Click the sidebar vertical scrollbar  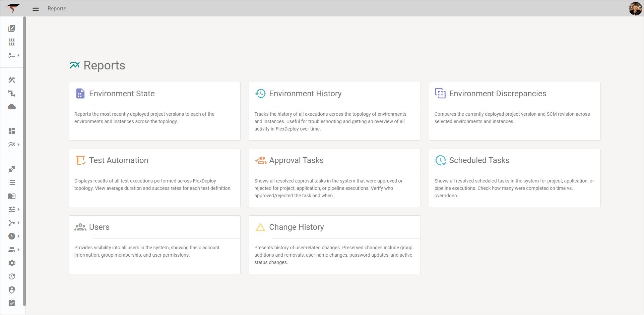coord(24,161)
